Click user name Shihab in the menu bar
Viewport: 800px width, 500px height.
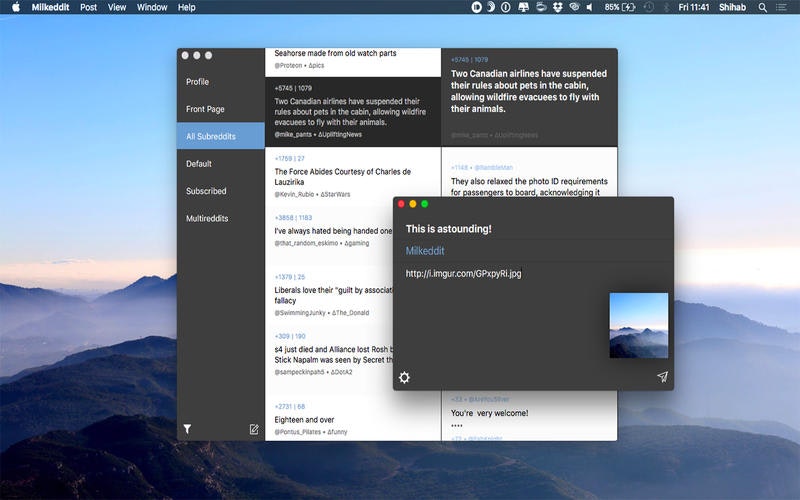pyautogui.click(x=732, y=7)
